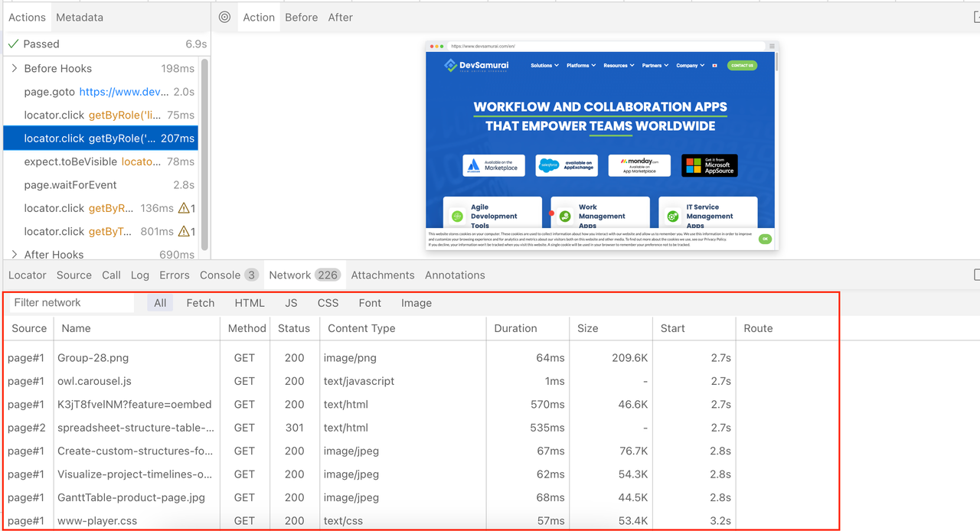Switch to the Metadata tab
This screenshot has height=531, width=980.
[80, 17]
